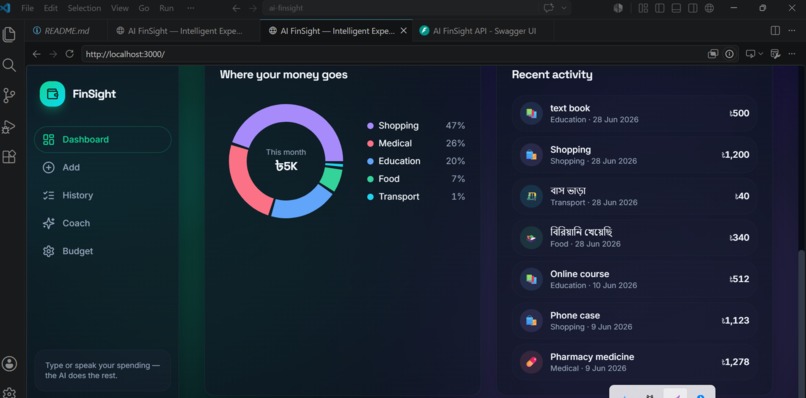Open the Search view in the activity bar
Image resolution: width=806 pixels, height=398 pixels.
click(9, 65)
